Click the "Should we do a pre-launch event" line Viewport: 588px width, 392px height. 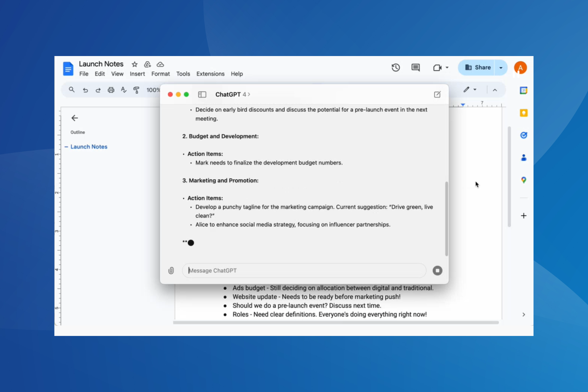pyautogui.click(x=307, y=306)
